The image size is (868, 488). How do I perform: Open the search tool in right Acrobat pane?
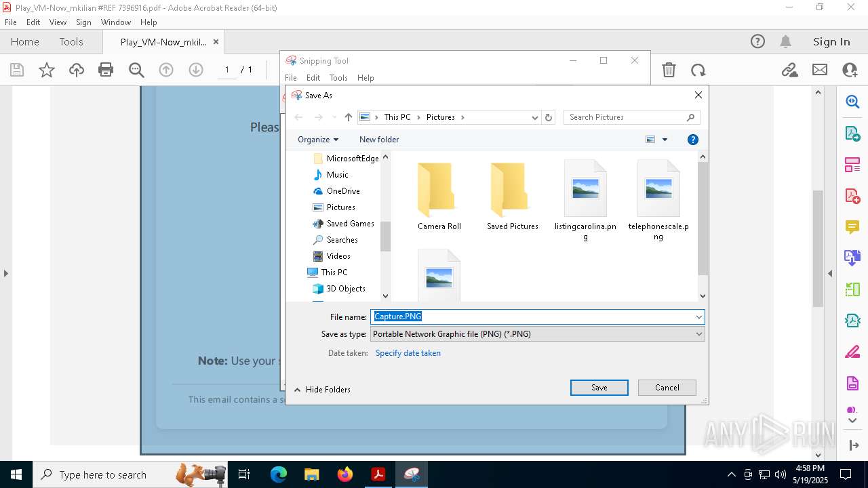click(852, 102)
